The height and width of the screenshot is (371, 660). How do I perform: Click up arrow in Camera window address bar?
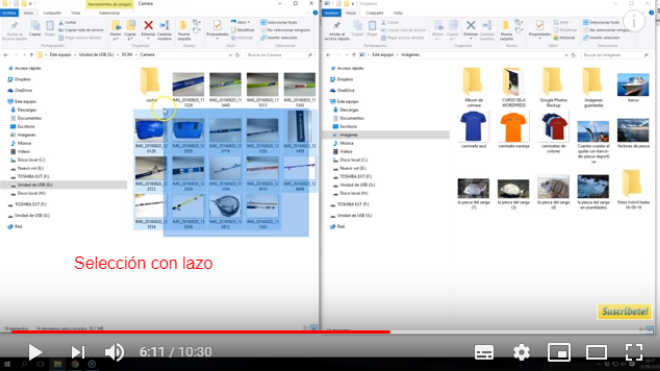coord(32,55)
